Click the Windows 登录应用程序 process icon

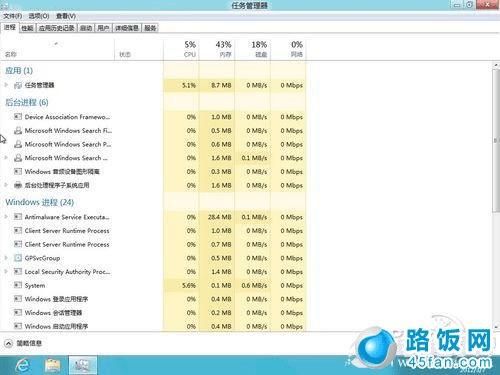18,299
